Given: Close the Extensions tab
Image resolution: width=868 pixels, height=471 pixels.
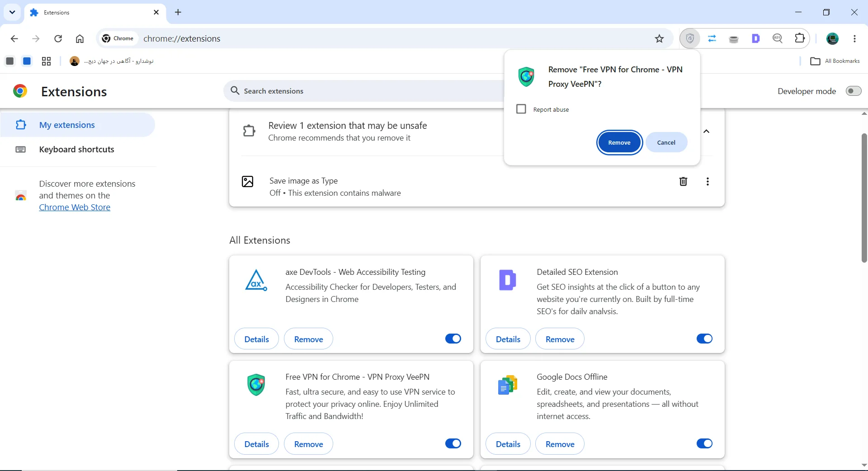Looking at the screenshot, I should pos(156,12).
